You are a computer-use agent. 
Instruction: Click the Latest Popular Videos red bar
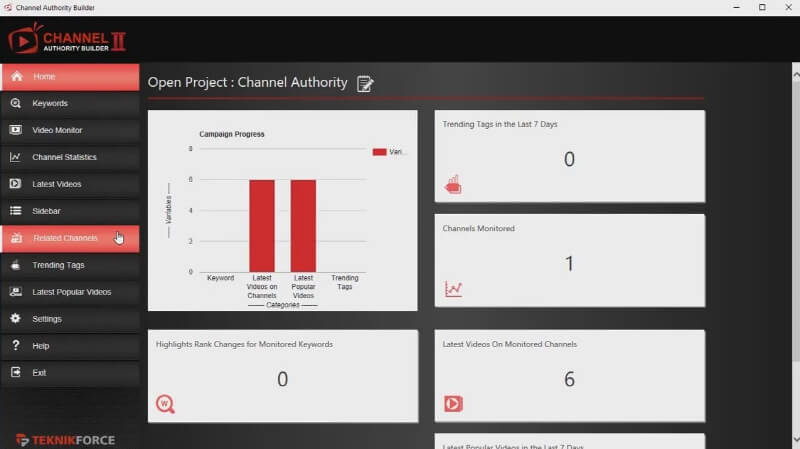click(x=303, y=226)
